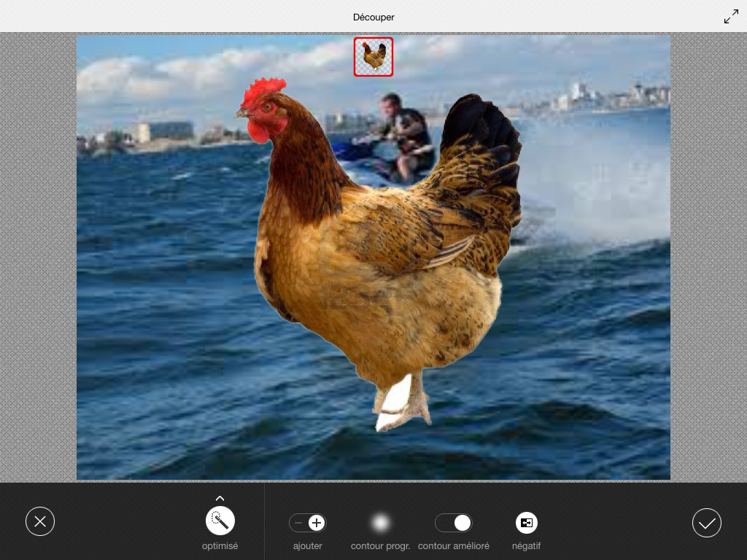Expand tool options with the chevron above optimisé

click(x=220, y=498)
